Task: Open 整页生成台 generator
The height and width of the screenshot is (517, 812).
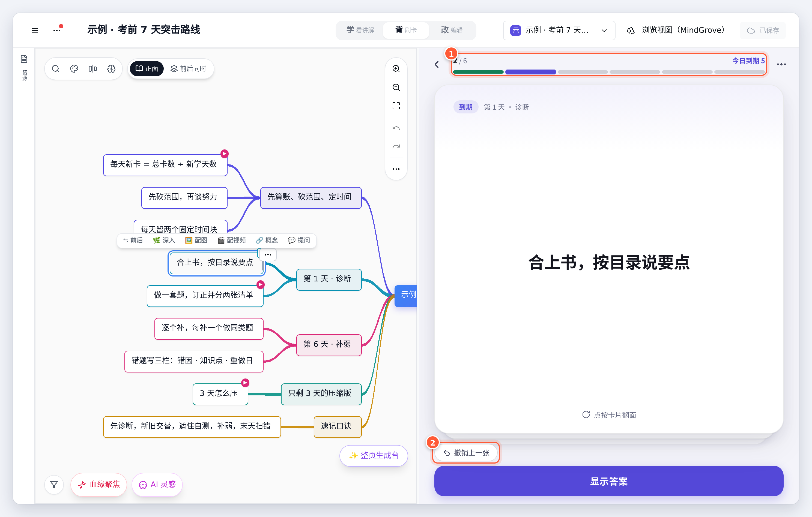Action: click(374, 455)
